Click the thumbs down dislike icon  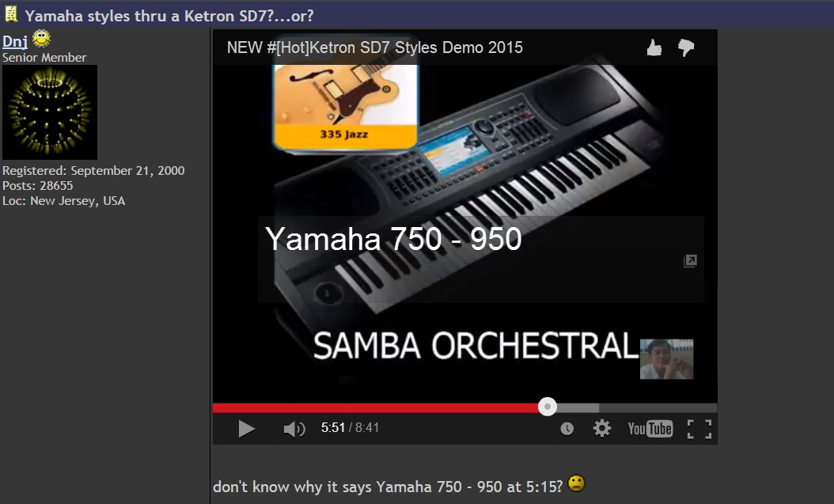pos(686,47)
